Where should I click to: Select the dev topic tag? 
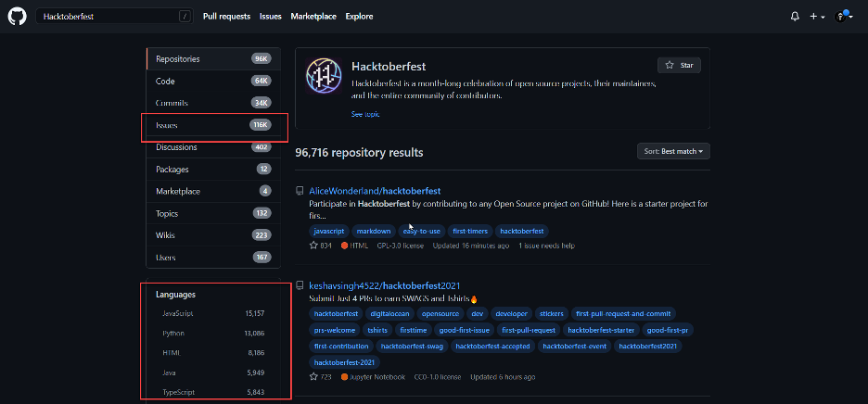(x=477, y=314)
